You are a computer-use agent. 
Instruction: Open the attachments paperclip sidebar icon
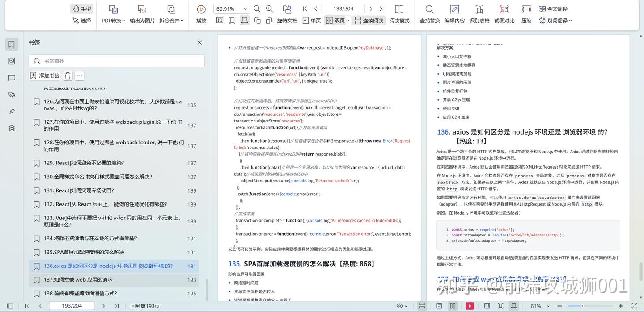[x=12, y=95]
